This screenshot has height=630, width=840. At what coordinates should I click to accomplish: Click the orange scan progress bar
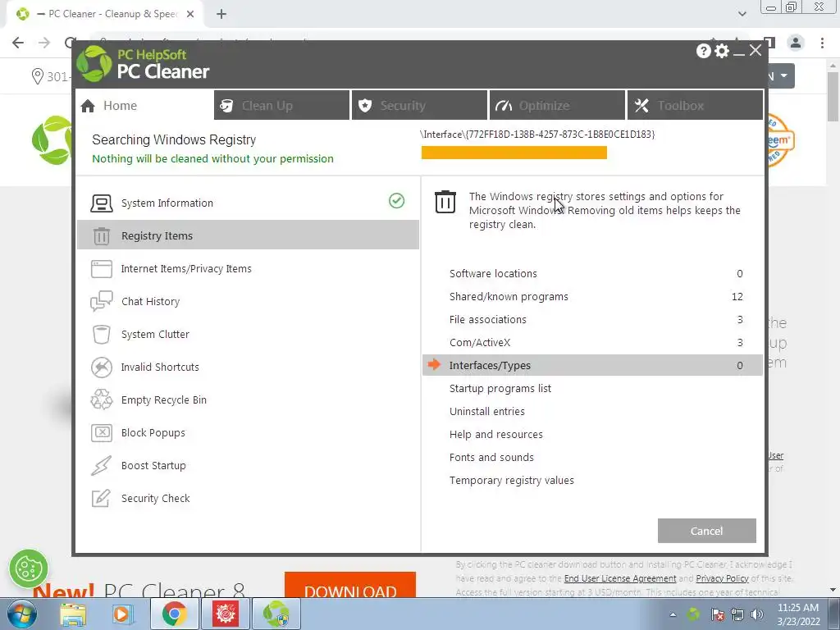pos(514,153)
